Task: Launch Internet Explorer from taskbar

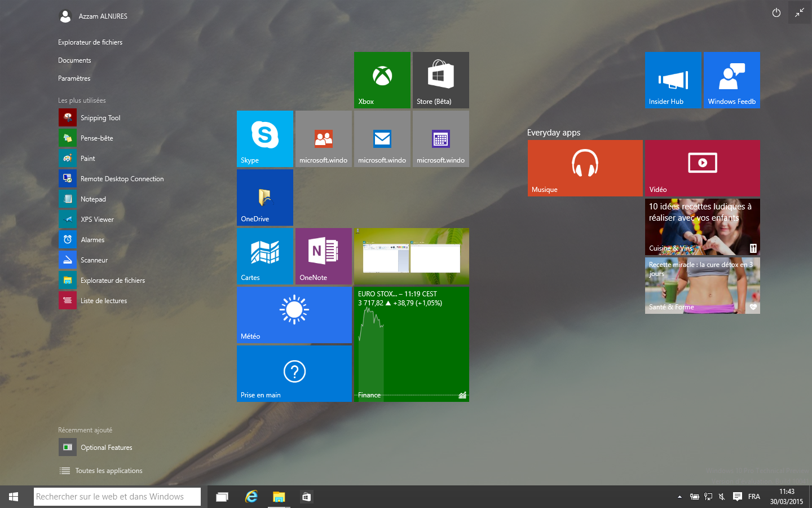Action: coord(251,497)
